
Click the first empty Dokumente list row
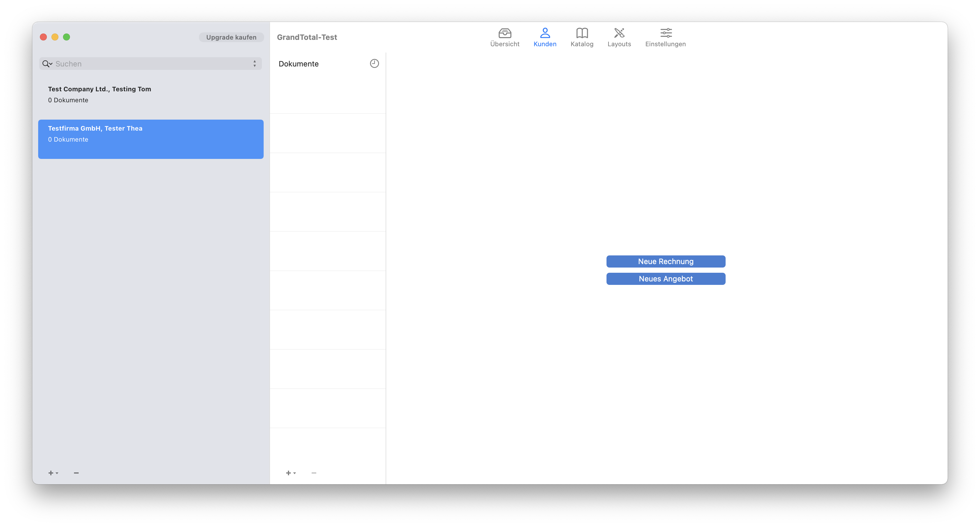tap(328, 94)
